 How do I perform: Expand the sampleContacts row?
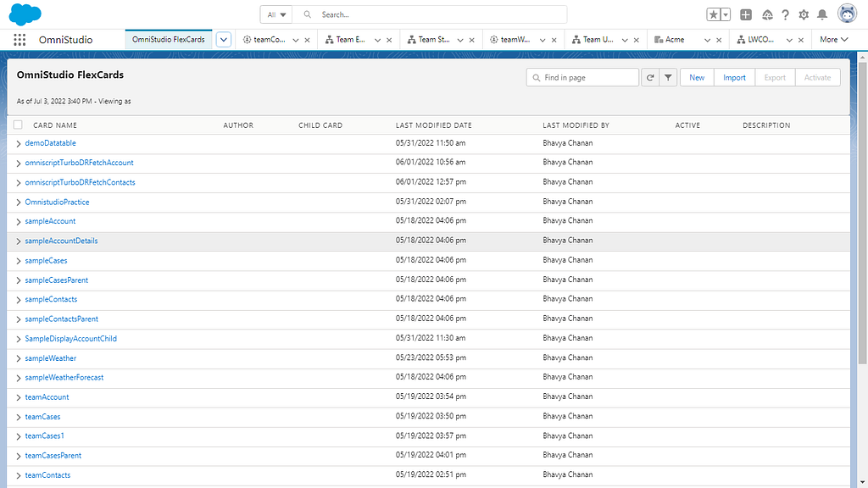point(19,300)
